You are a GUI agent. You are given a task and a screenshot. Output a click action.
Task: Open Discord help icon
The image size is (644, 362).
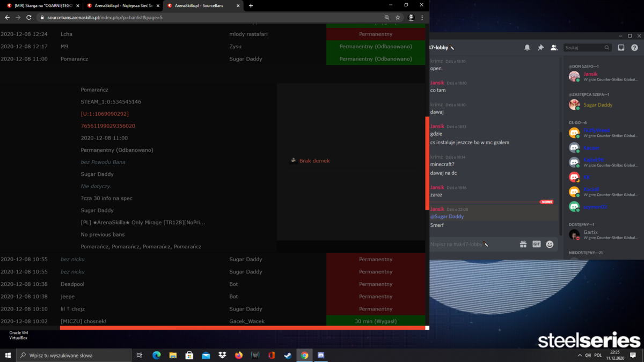tap(634, 48)
